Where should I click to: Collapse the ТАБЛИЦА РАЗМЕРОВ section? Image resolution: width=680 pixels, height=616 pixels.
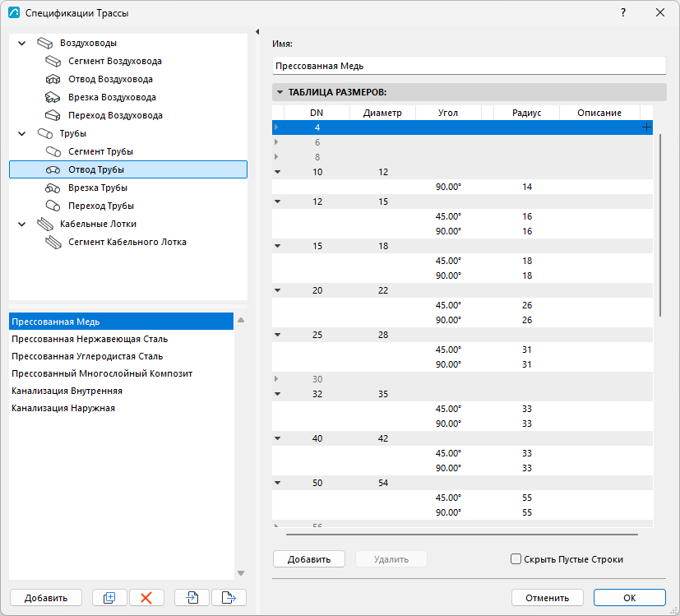[280, 92]
